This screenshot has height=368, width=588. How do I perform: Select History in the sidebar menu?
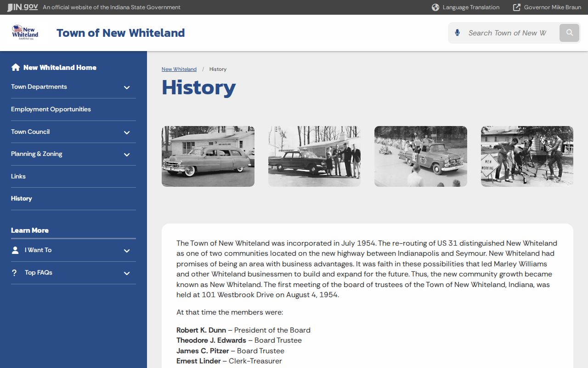point(22,199)
